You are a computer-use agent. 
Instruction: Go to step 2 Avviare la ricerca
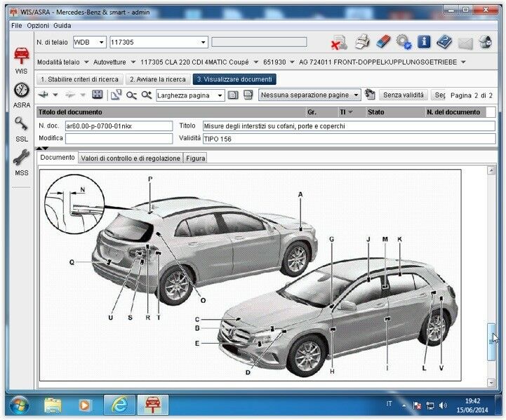(157, 79)
